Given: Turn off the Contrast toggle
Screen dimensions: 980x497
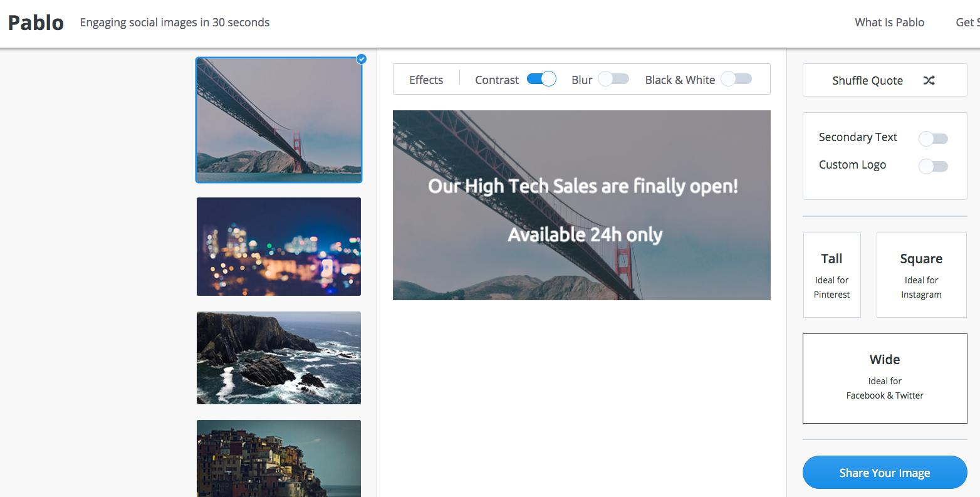Looking at the screenshot, I should [x=541, y=79].
